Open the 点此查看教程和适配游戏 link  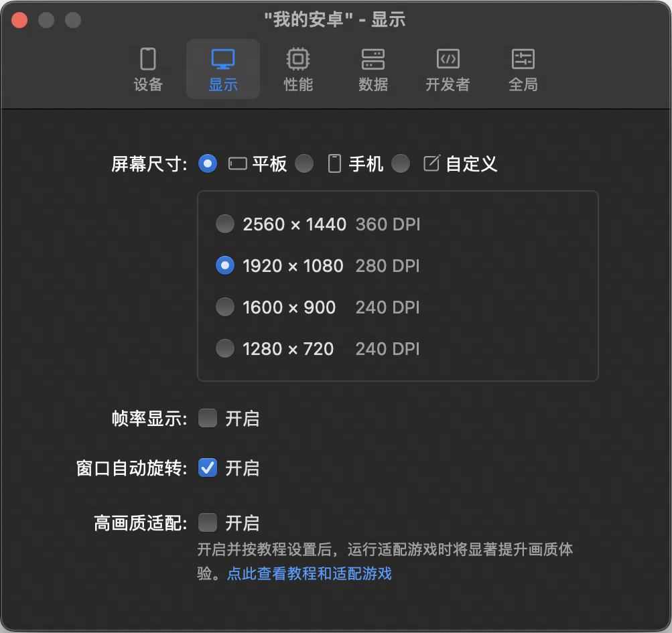coord(309,573)
